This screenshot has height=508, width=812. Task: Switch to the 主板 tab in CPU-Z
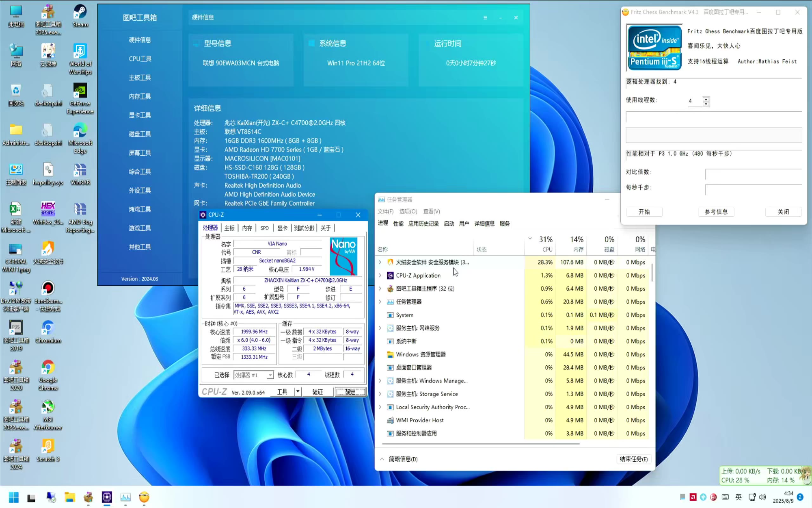click(229, 228)
